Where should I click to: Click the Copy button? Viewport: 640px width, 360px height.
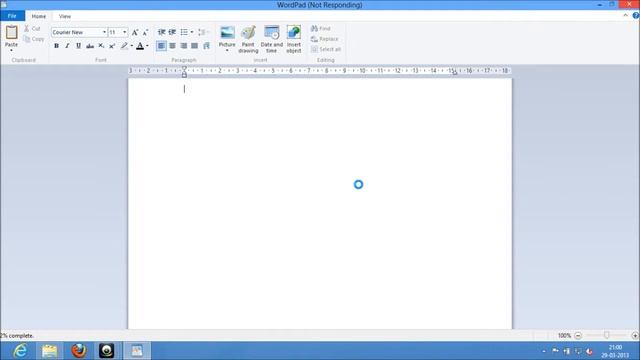[x=34, y=39]
